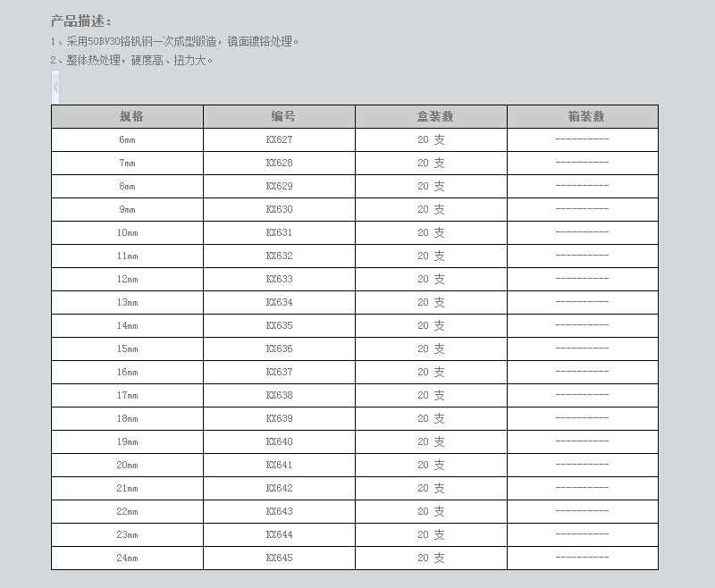Screen dimensions: 715x588
Task: Click product code KX631
Action: [279, 233]
